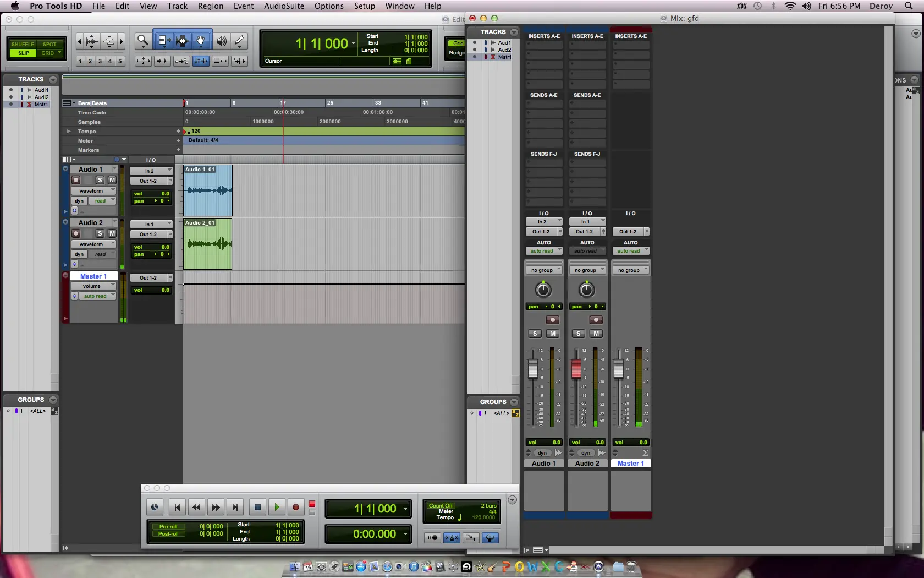The image size is (924, 578).
Task: Toggle Link Timeline and Edit Selection button
Action: (201, 61)
